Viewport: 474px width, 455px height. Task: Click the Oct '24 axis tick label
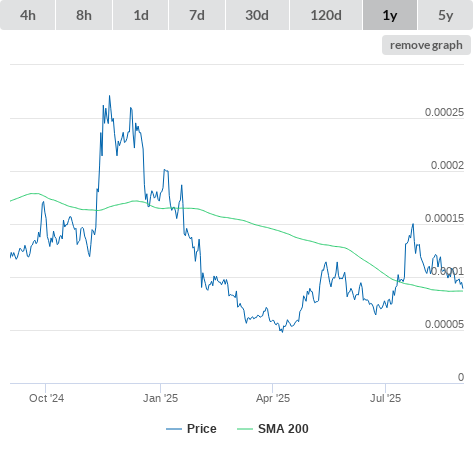46,398
